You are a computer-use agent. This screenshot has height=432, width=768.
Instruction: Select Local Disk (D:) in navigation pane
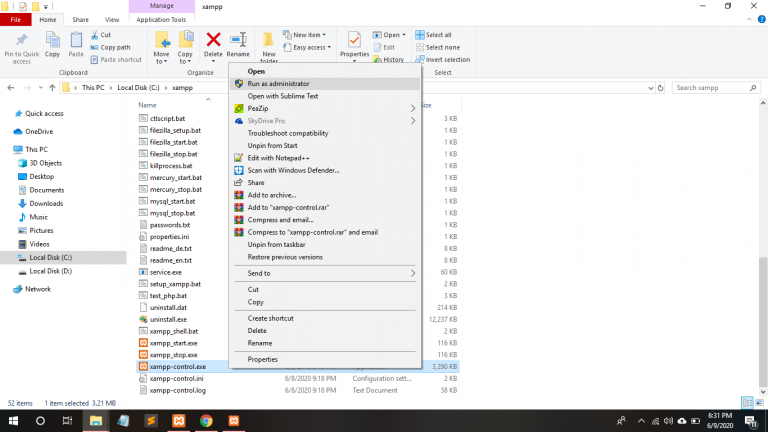point(50,271)
